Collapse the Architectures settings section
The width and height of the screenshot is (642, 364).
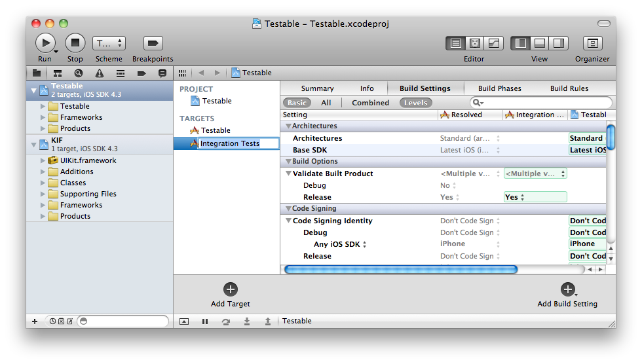point(288,126)
